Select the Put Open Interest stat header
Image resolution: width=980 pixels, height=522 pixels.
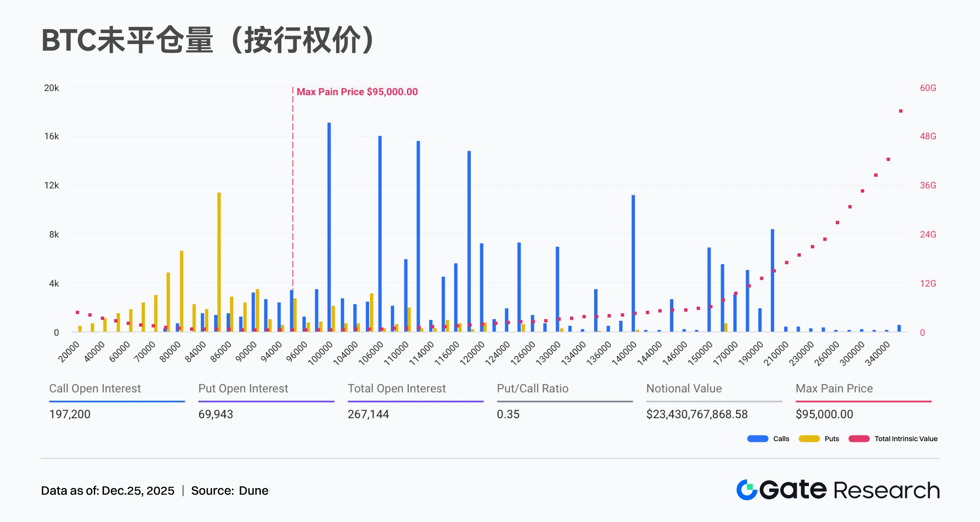pos(243,388)
